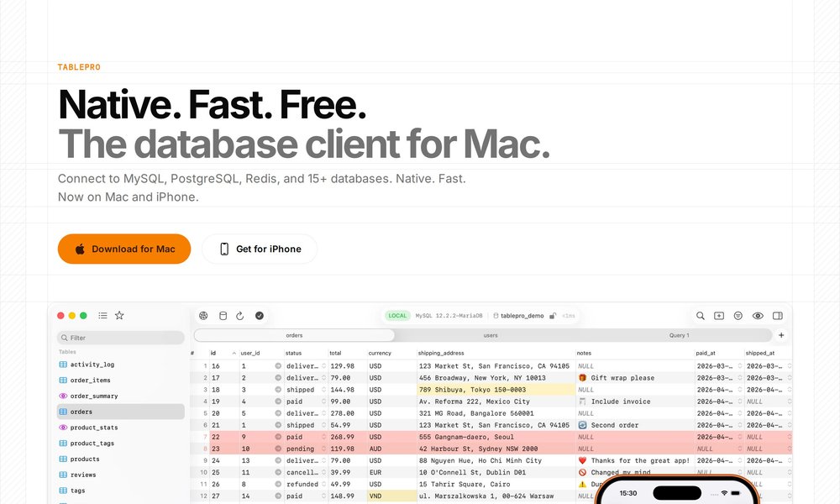This screenshot has height=504, width=840.
Task: Click the purple view icon beside product_stats
Action: point(63,428)
